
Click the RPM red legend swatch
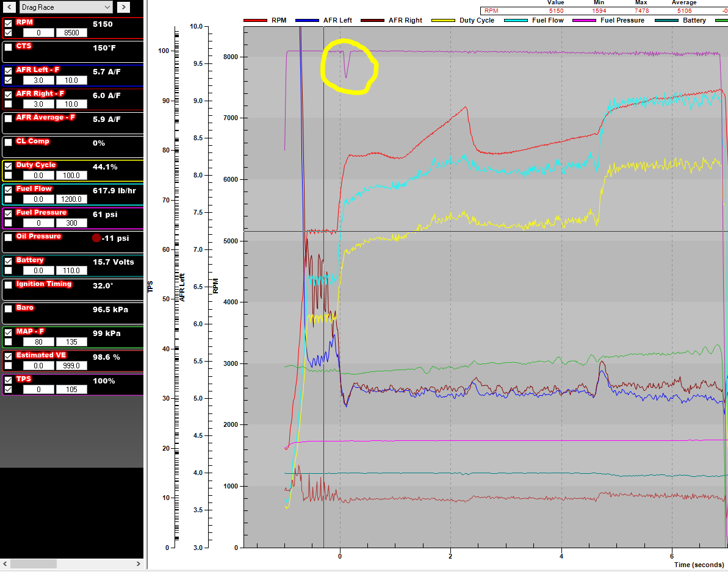pos(256,20)
